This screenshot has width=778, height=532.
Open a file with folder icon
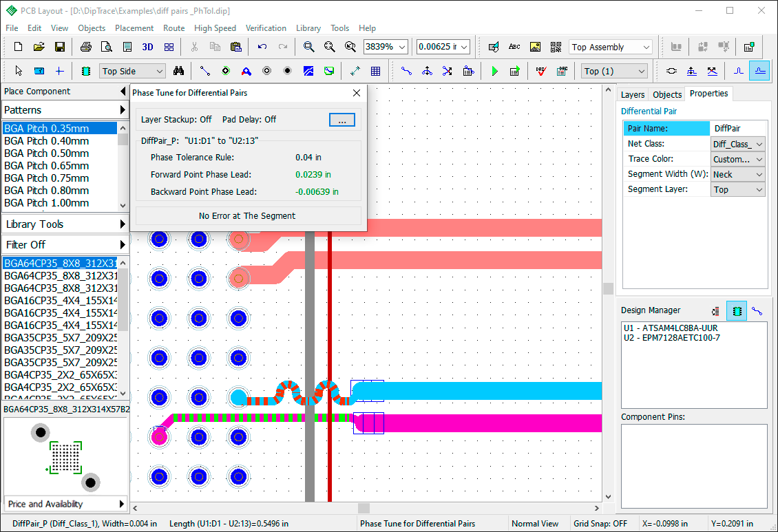tap(39, 47)
